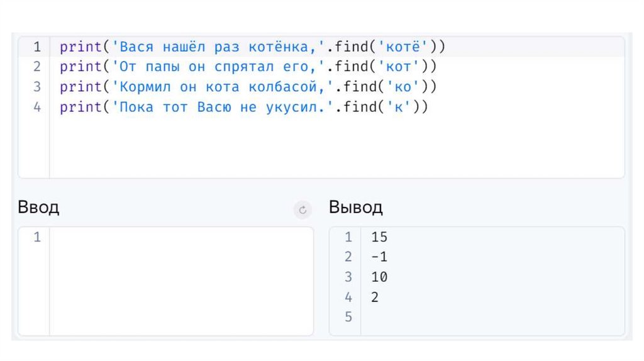The image size is (644, 361).
Task: Click code line with 'Пока тот Васю'
Action: click(x=243, y=107)
